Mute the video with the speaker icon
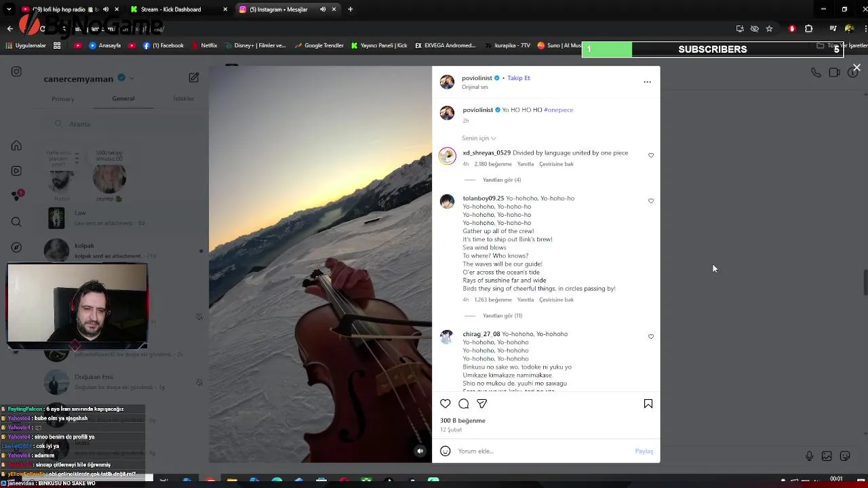Viewport: 868px width, 488px height. coord(420,451)
